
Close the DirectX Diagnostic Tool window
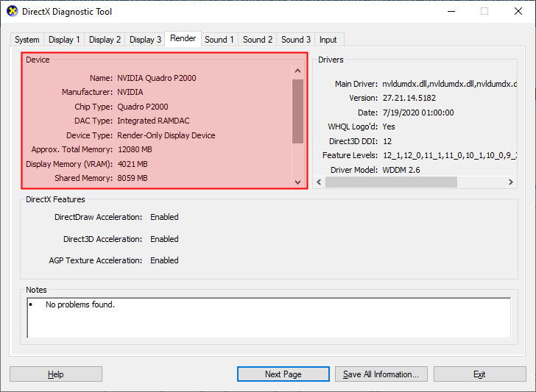pyautogui.click(x=518, y=11)
